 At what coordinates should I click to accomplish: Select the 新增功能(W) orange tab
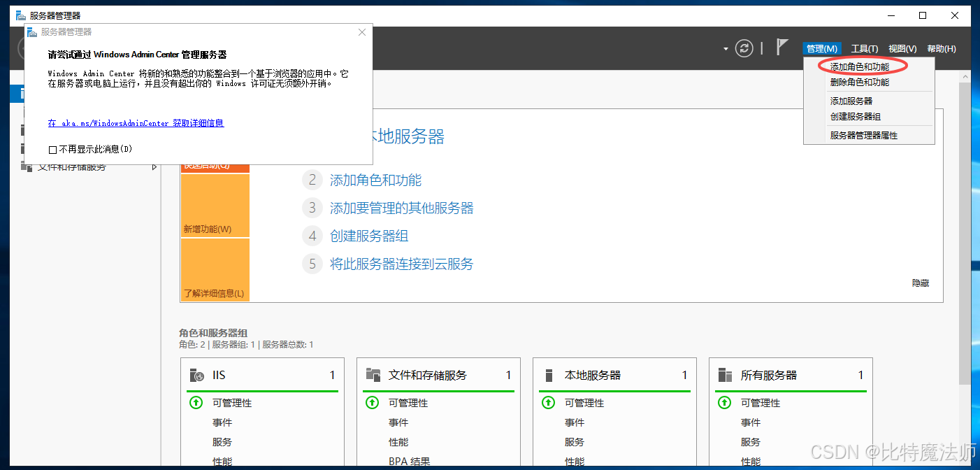(215, 206)
